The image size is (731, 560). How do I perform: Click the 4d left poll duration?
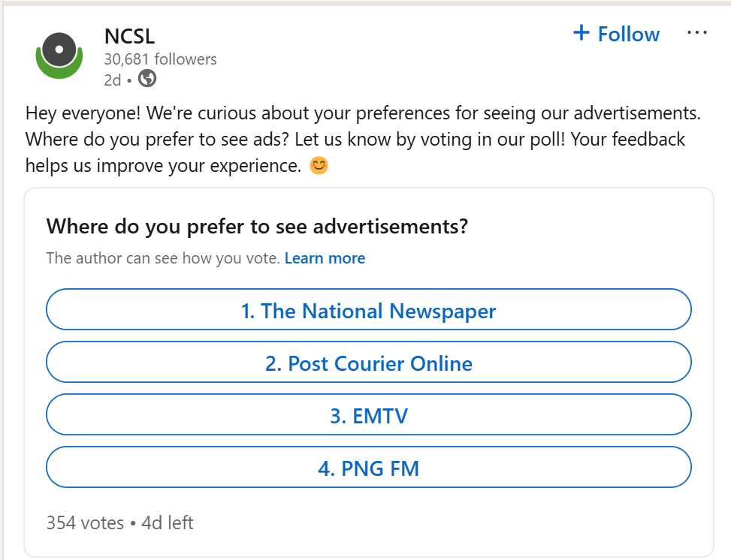pyautogui.click(x=168, y=522)
